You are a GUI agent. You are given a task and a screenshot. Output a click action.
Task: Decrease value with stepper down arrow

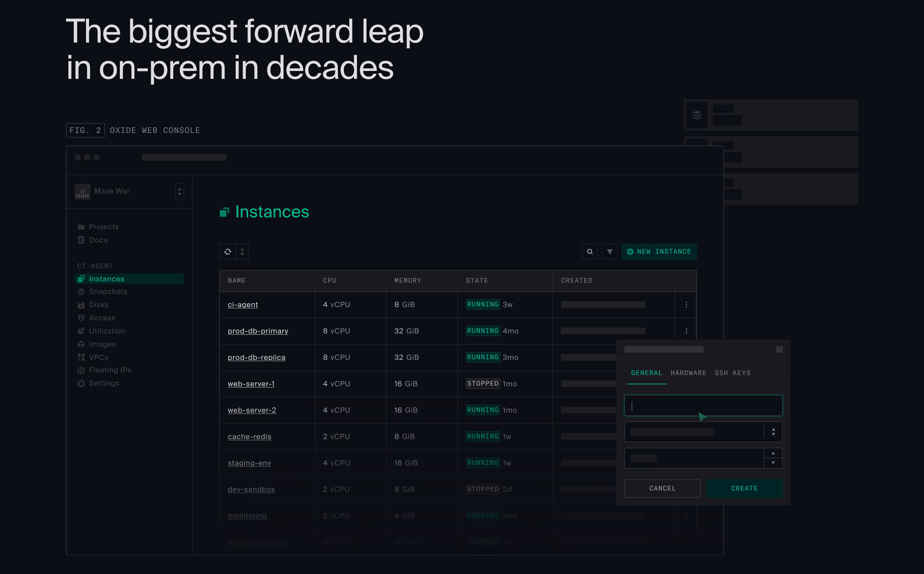pos(773,463)
